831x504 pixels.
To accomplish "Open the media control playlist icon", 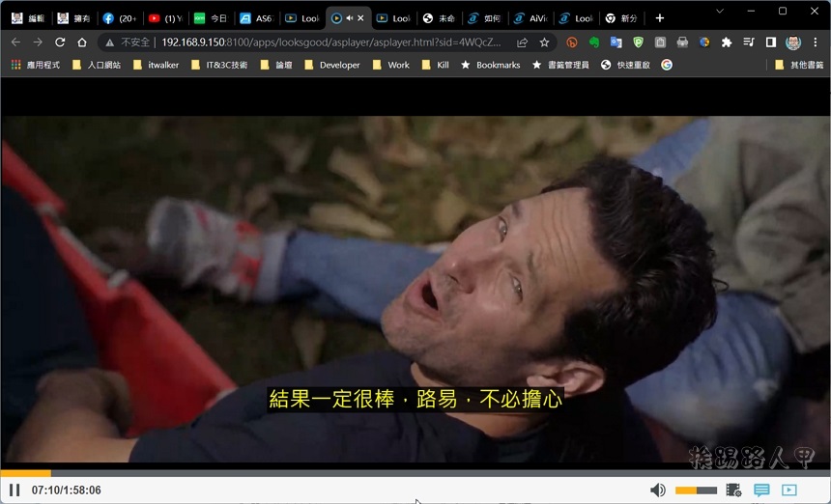I will pos(748,42).
